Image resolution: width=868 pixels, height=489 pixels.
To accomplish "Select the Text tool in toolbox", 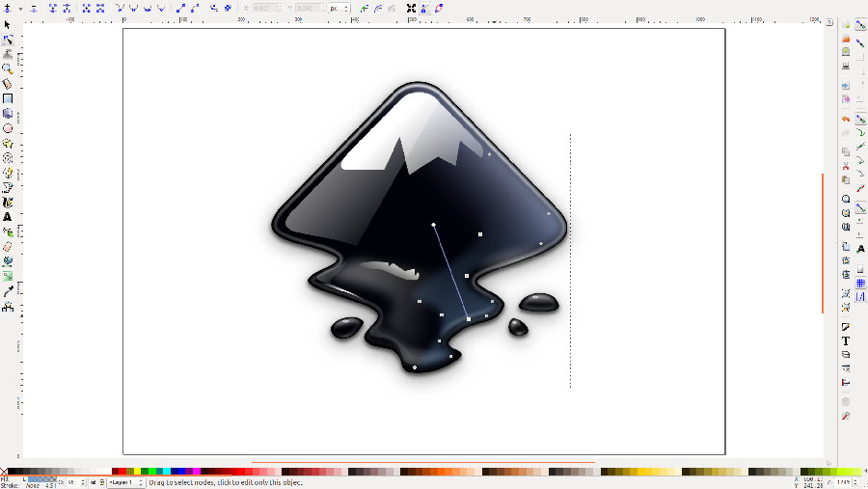I will click(7, 217).
